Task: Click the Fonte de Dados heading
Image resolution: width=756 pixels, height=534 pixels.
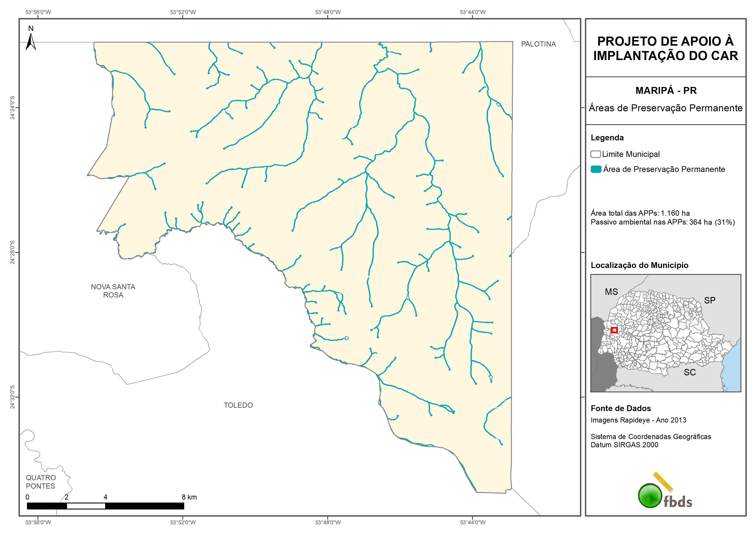Action: [621, 408]
